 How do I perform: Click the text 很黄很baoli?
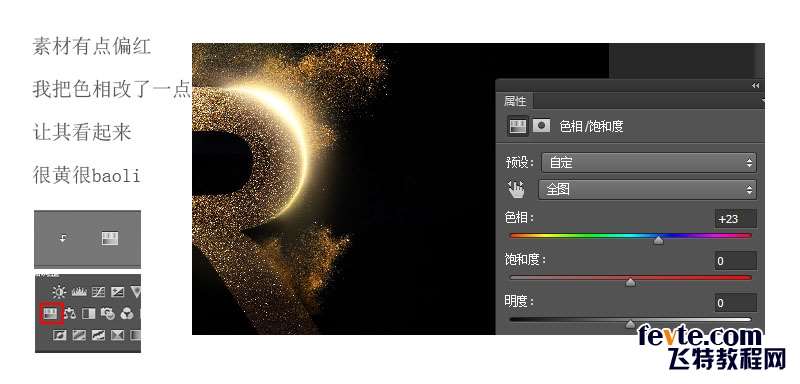coord(86,175)
